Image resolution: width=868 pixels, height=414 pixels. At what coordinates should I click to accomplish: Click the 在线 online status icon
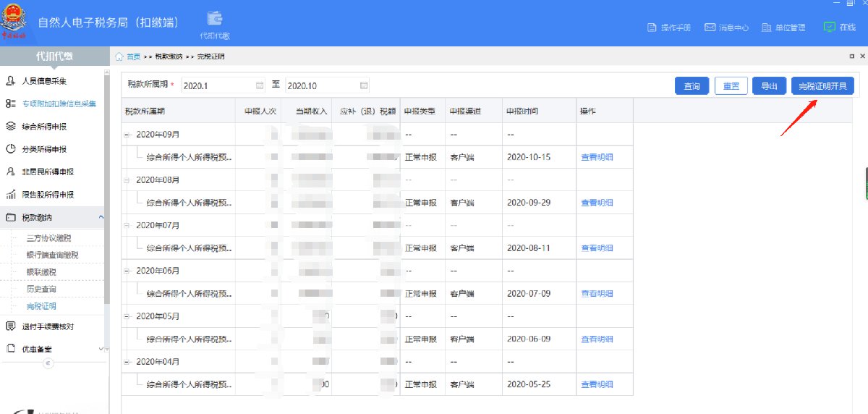click(x=830, y=27)
